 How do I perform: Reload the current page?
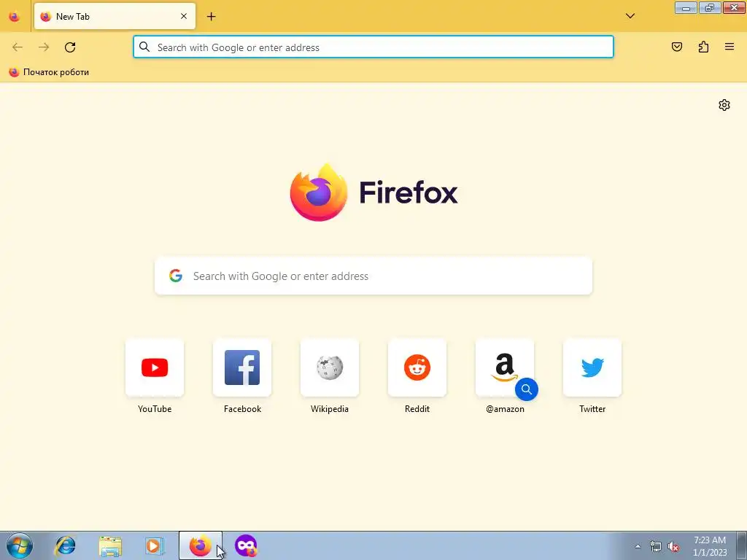70,47
